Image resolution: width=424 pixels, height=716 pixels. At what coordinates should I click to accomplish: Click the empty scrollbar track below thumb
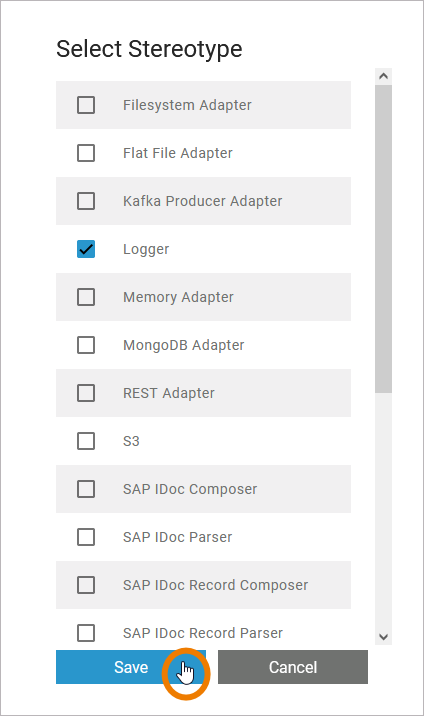[x=383, y=511]
